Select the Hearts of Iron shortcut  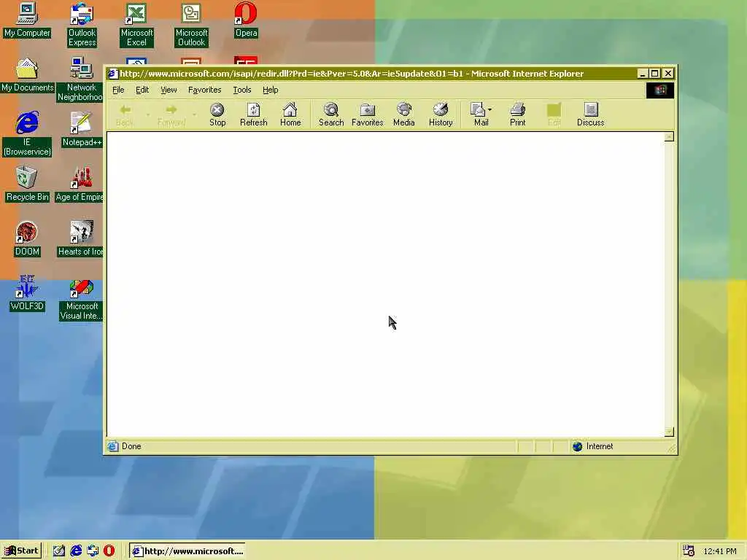81,238
